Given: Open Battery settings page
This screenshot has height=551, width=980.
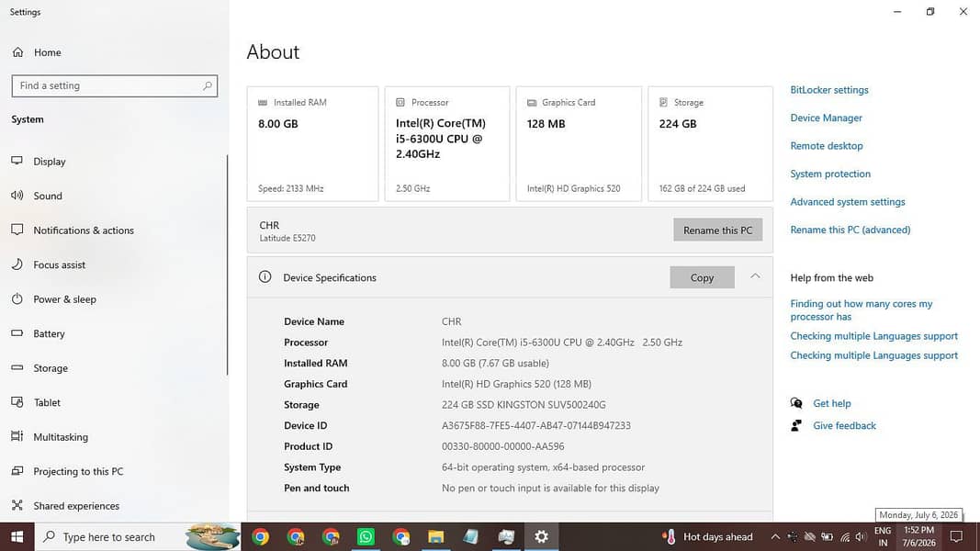Looking at the screenshot, I should (49, 333).
